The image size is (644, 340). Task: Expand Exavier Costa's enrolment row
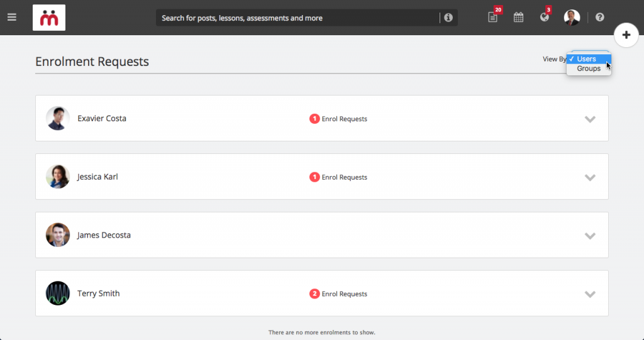click(590, 119)
